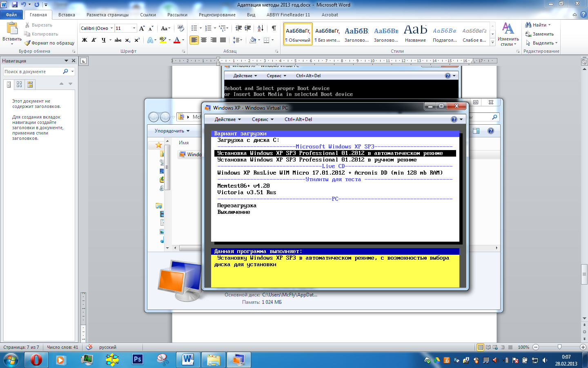Open Photoshop from taskbar
The image size is (588, 368).
pos(138,359)
